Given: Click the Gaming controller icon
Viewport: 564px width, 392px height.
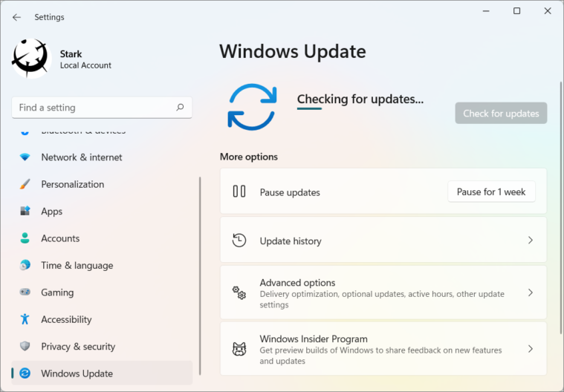Looking at the screenshot, I should pos(25,292).
